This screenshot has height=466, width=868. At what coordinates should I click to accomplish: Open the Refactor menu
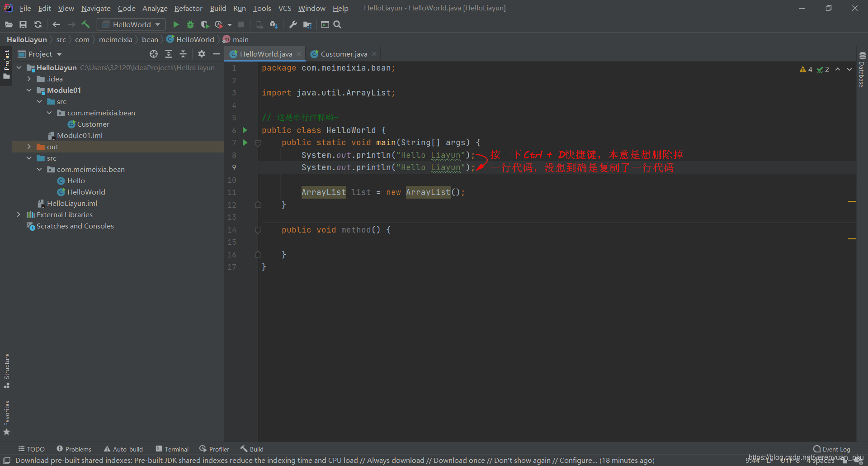(188, 8)
